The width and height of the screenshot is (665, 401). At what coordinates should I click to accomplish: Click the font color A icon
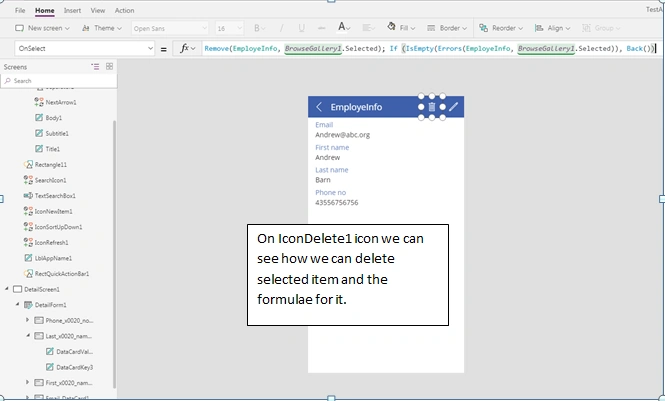click(342, 27)
